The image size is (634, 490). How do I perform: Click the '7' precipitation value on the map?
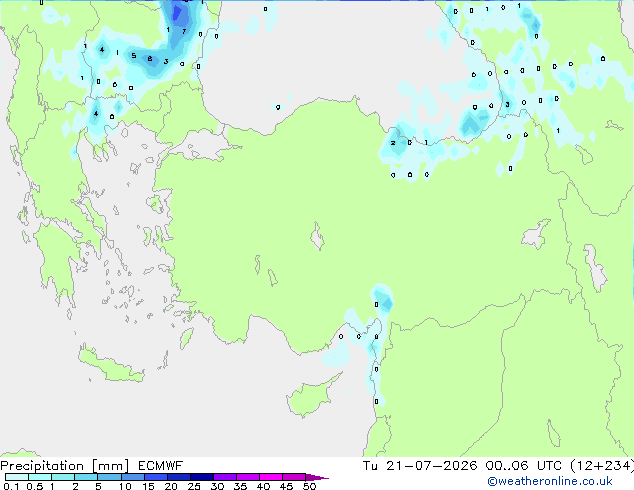[184, 31]
